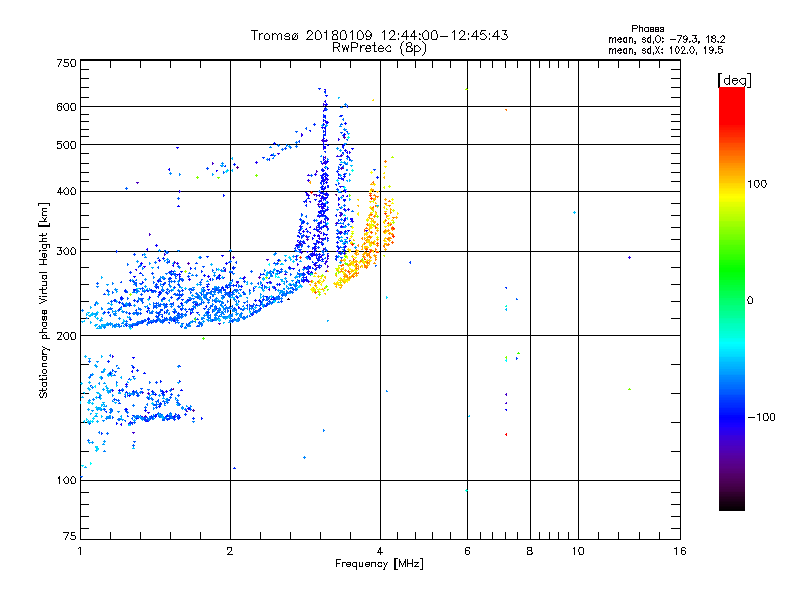Click the x-axis tick label '8'

point(530,551)
